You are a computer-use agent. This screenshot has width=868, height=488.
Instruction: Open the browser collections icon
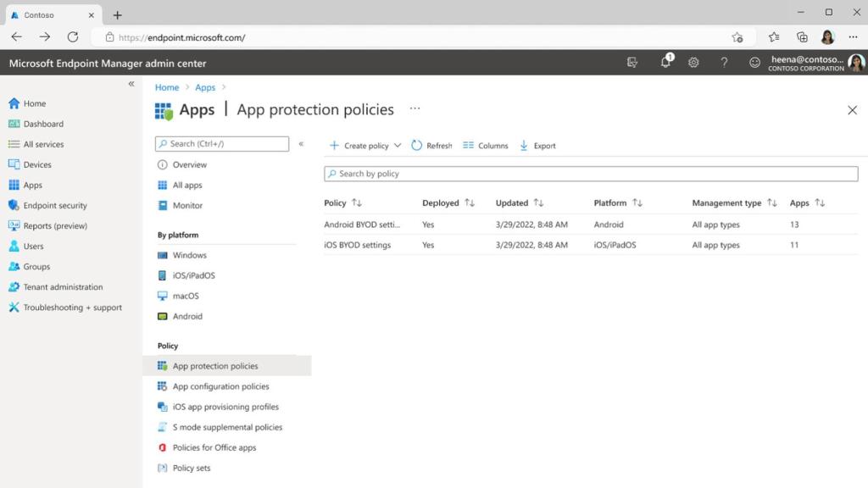[802, 37]
